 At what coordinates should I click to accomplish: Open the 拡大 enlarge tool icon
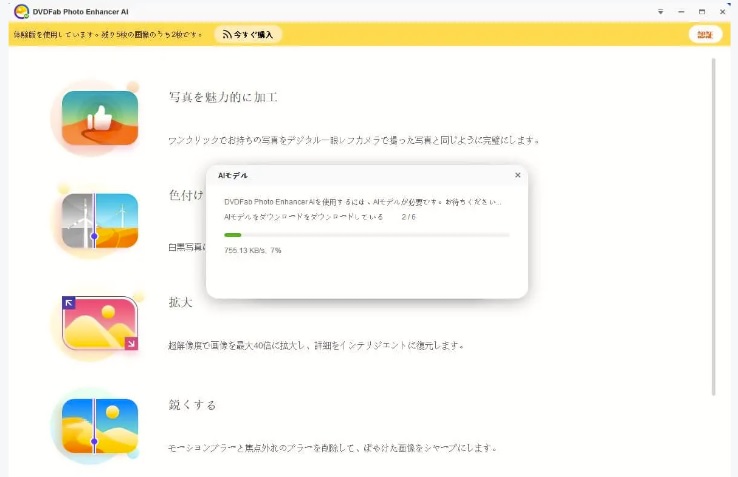tap(100, 323)
